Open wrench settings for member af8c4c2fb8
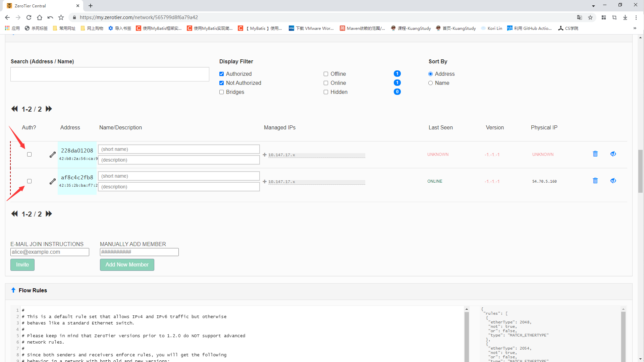 click(52, 181)
